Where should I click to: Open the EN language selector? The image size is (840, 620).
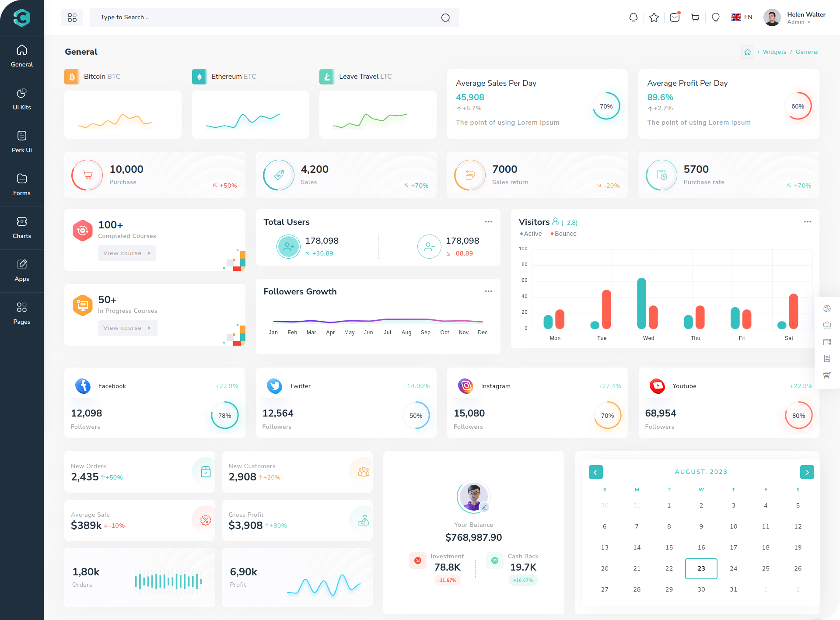(x=742, y=18)
